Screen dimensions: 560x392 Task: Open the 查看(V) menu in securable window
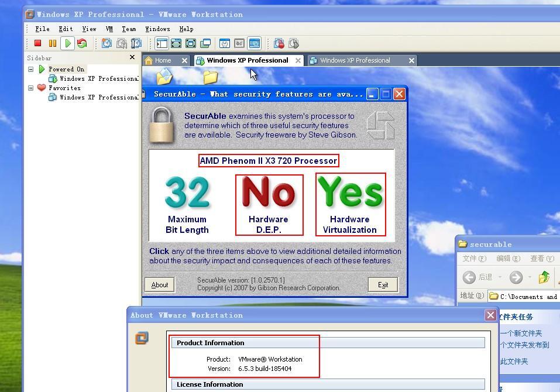(x=542, y=259)
